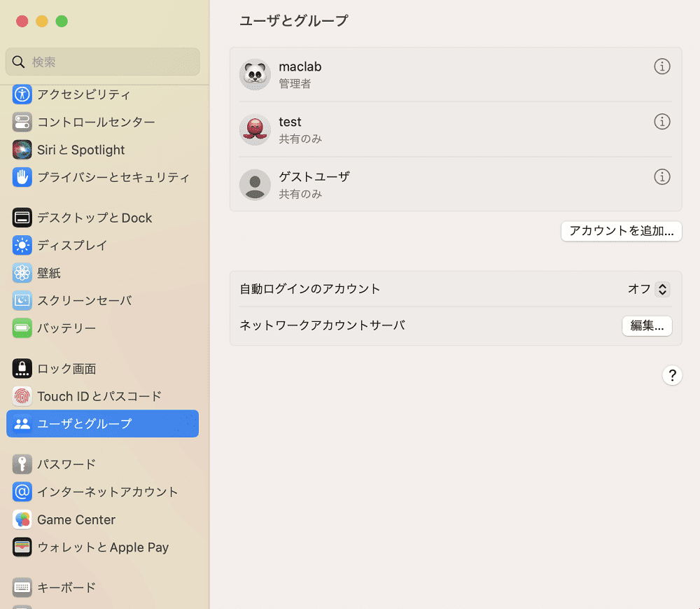Image resolution: width=700 pixels, height=609 pixels.
Task: Open Siri と Spotlight icon
Action: click(x=22, y=150)
